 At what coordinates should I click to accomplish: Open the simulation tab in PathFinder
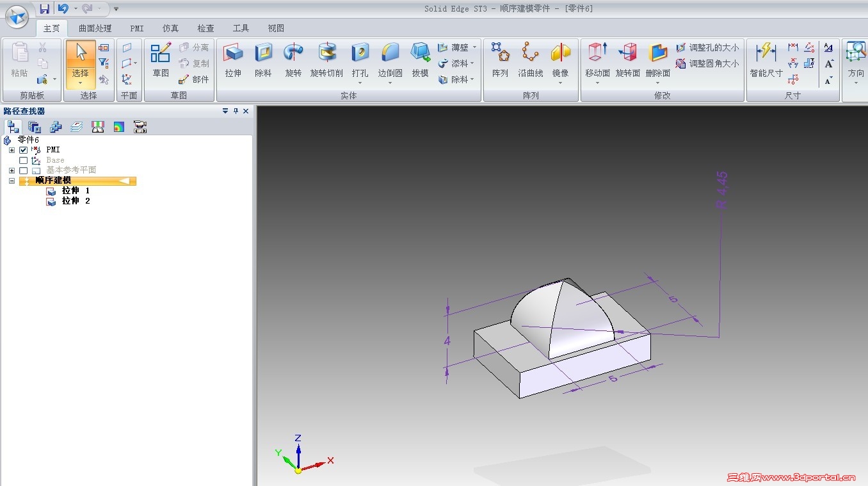pos(119,127)
